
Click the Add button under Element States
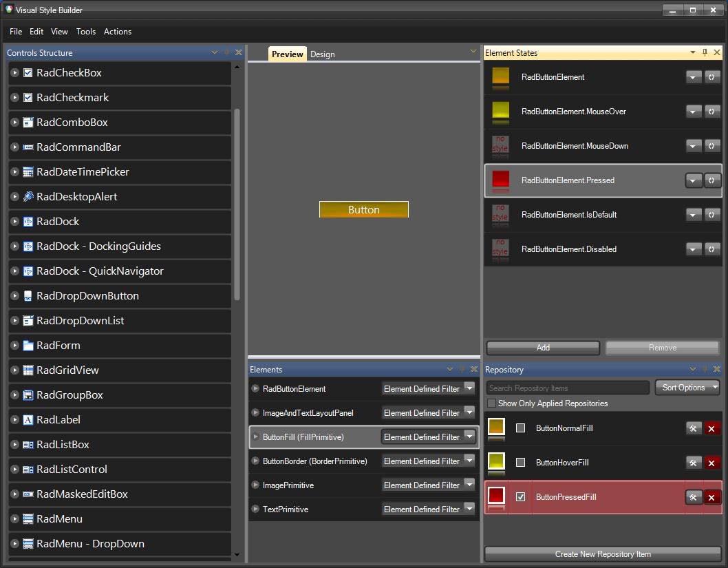tap(542, 348)
